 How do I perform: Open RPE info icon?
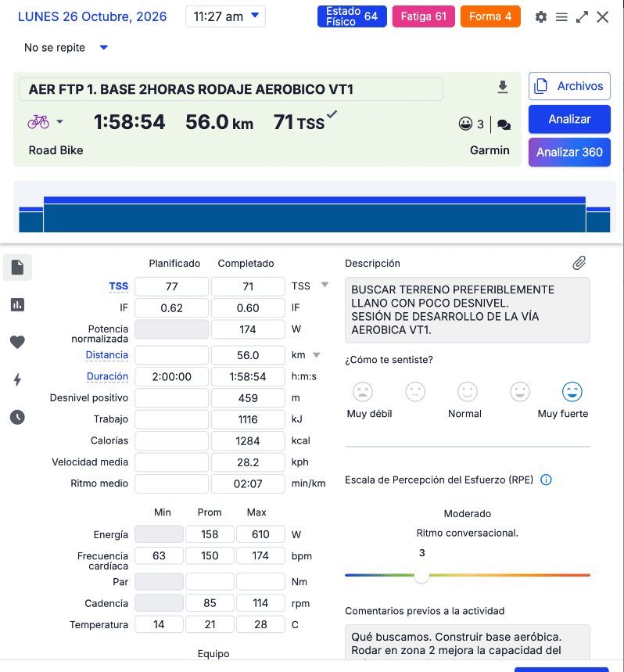(x=546, y=480)
